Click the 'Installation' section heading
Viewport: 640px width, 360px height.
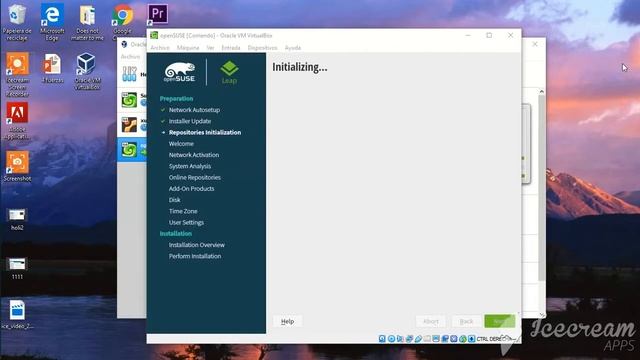point(176,233)
